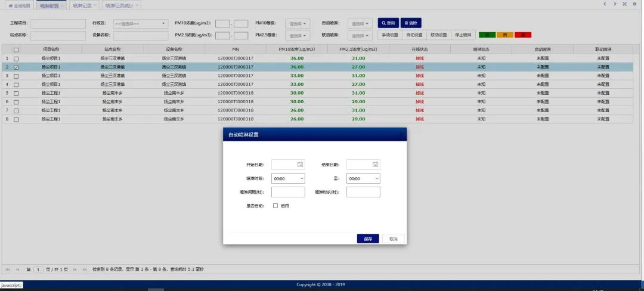Uncheck the selected second table row checkbox
The image size is (644, 291).
[16, 67]
